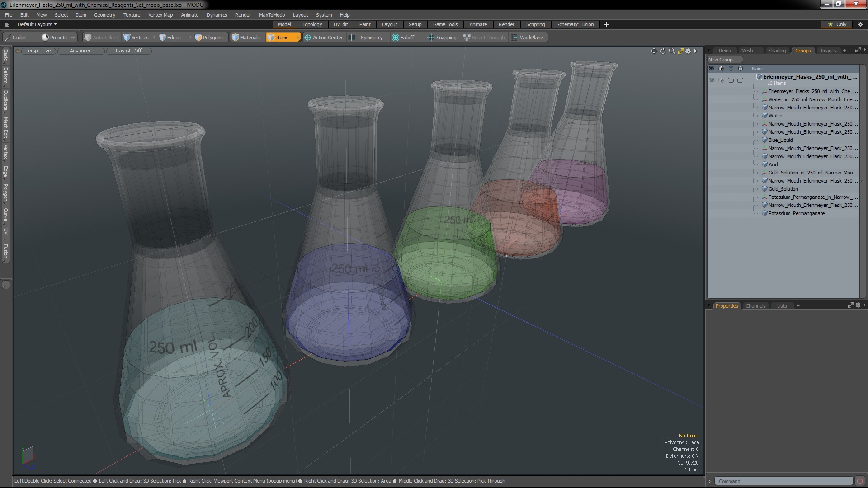Click the Properties panel expand arrows icon
Viewport: 868px width, 488px height.
point(850,305)
